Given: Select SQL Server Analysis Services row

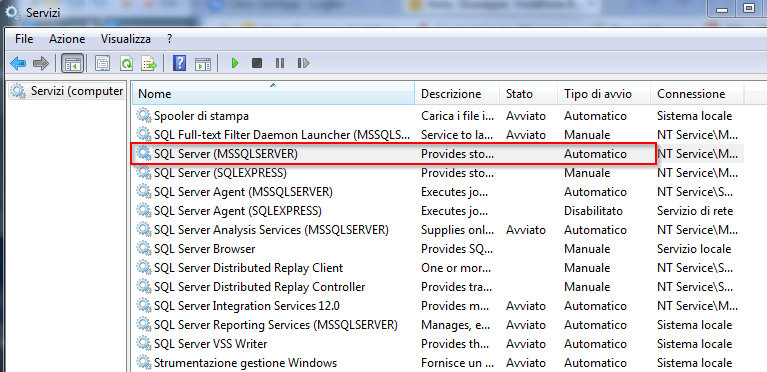Looking at the screenshot, I should tap(438, 230).
